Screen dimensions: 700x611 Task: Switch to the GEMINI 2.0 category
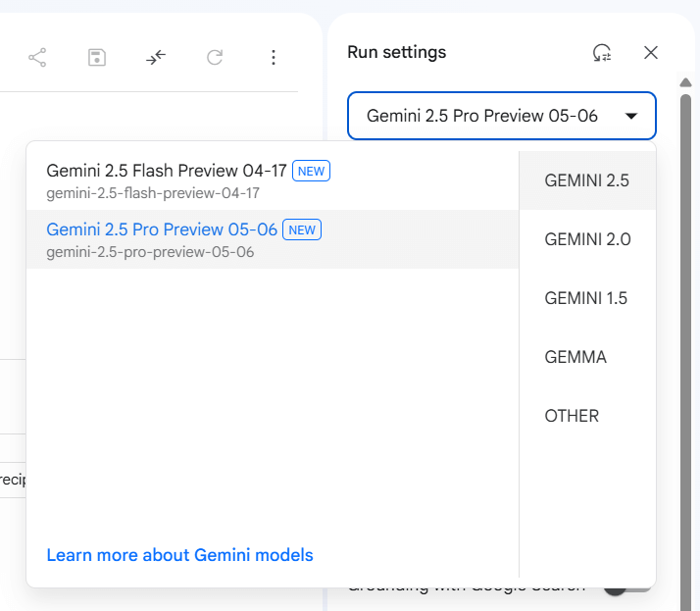[x=587, y=239]
